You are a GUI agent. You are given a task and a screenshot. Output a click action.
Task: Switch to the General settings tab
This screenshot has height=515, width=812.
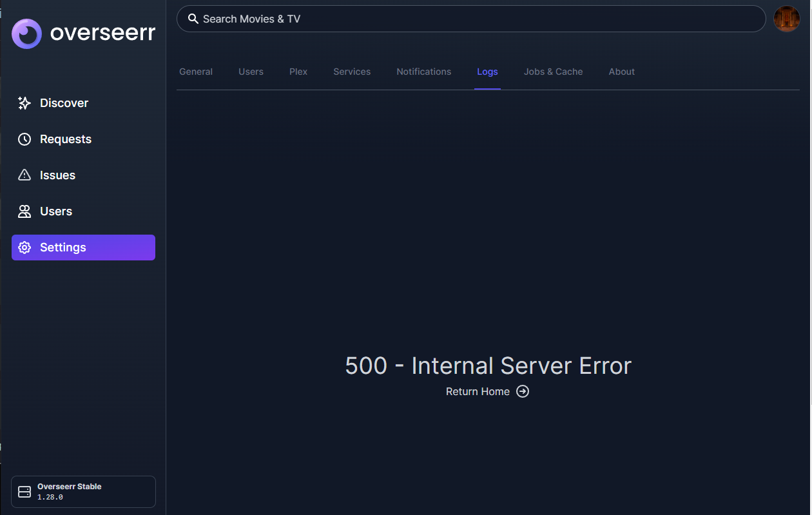196,72
